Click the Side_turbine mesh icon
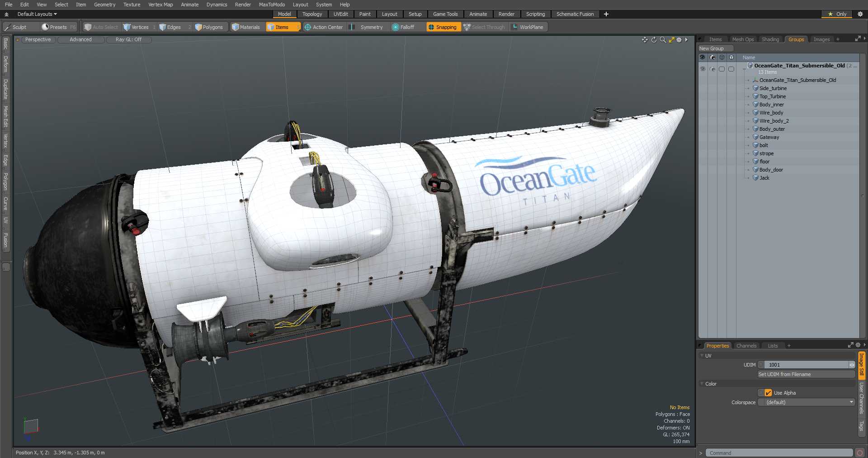Viewport: 868px width, 458px height. tap(755, 88)
